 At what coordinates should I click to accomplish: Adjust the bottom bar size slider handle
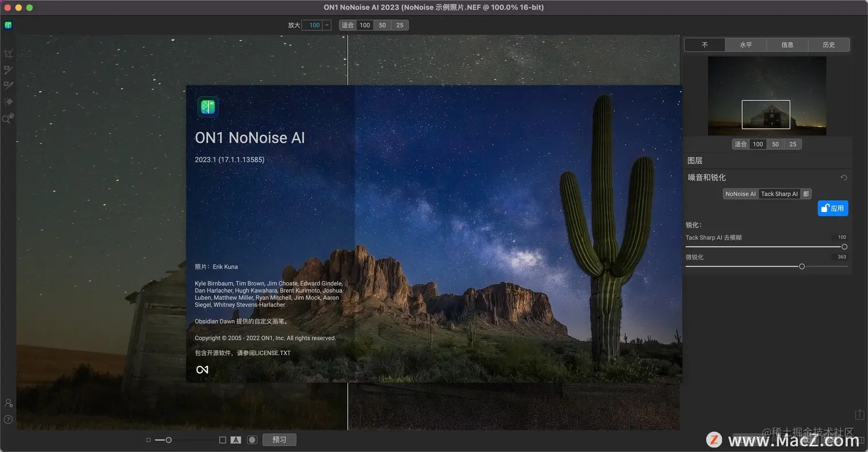(168, 440)
